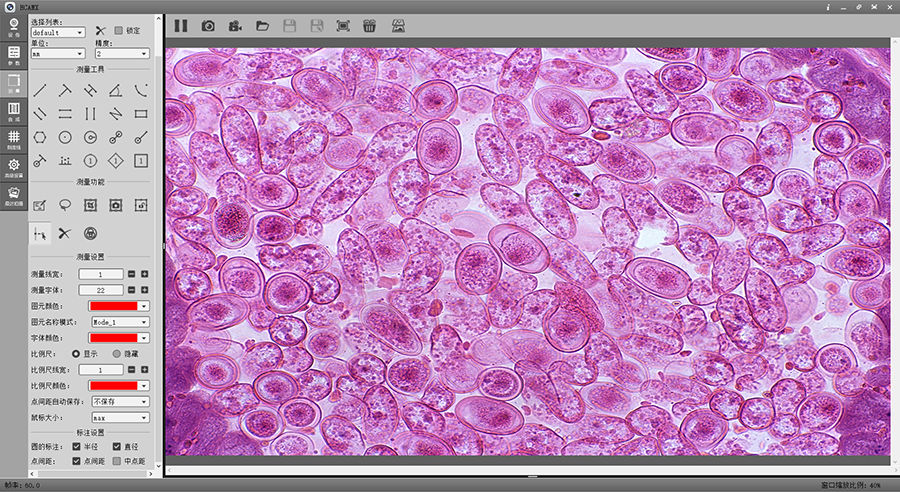900x492 pixels.
Task: Open the Mode_1 name mode dropdown
Action: 121,322
